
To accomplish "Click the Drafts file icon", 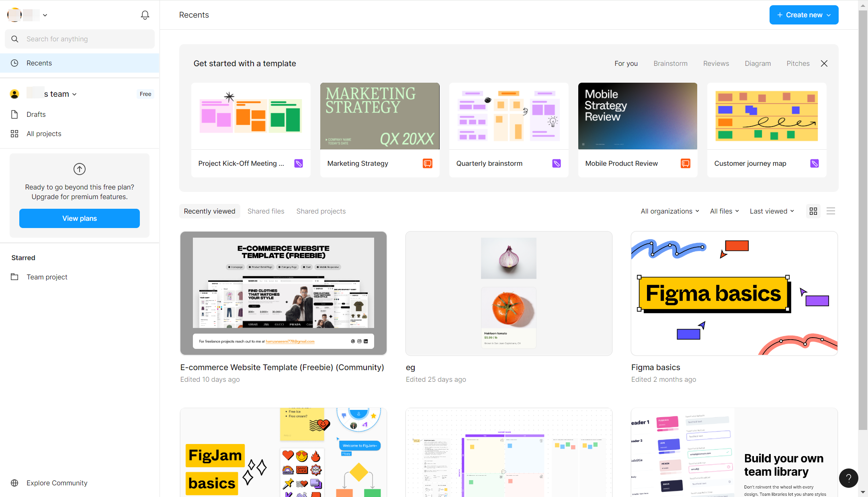I will point(14,114).
